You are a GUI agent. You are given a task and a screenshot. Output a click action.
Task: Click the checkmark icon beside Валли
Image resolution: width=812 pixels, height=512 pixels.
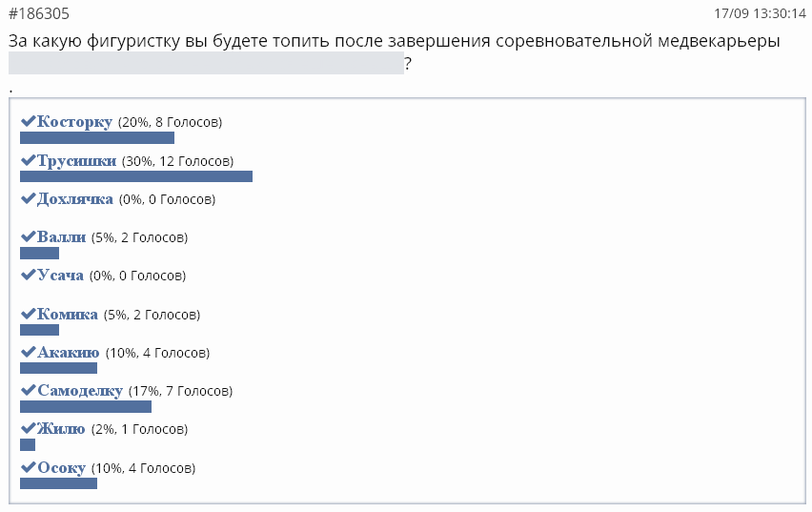click(x=28, y=236)
